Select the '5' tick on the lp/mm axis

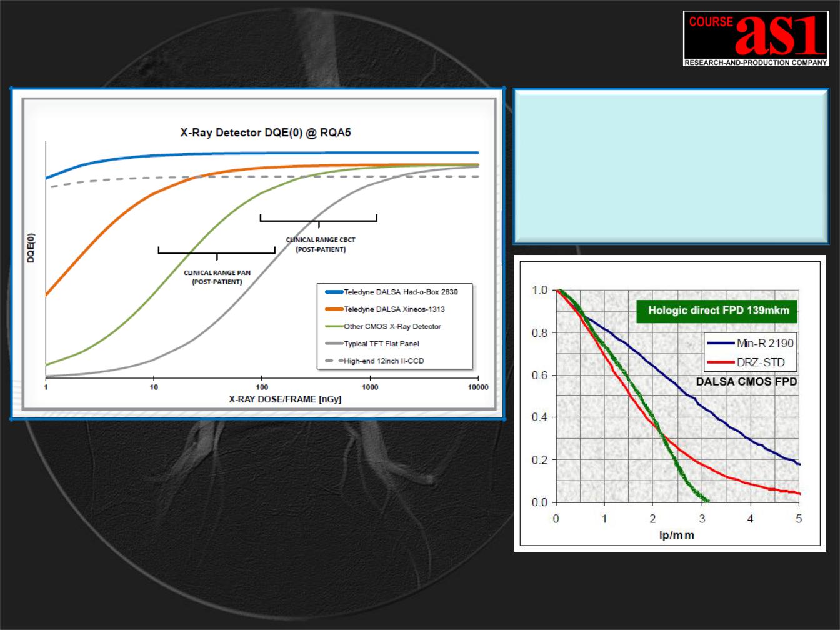799,519
